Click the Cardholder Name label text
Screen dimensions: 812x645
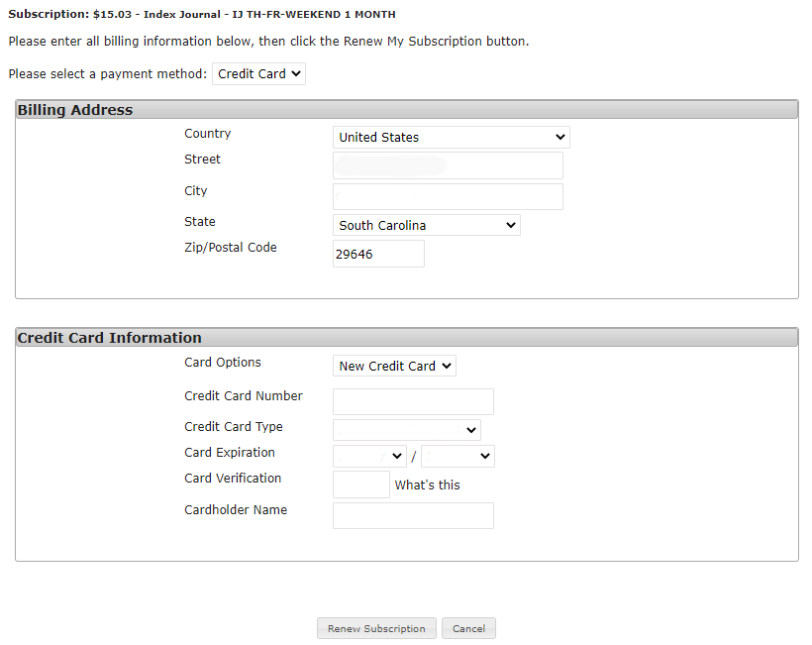[236, 510]
